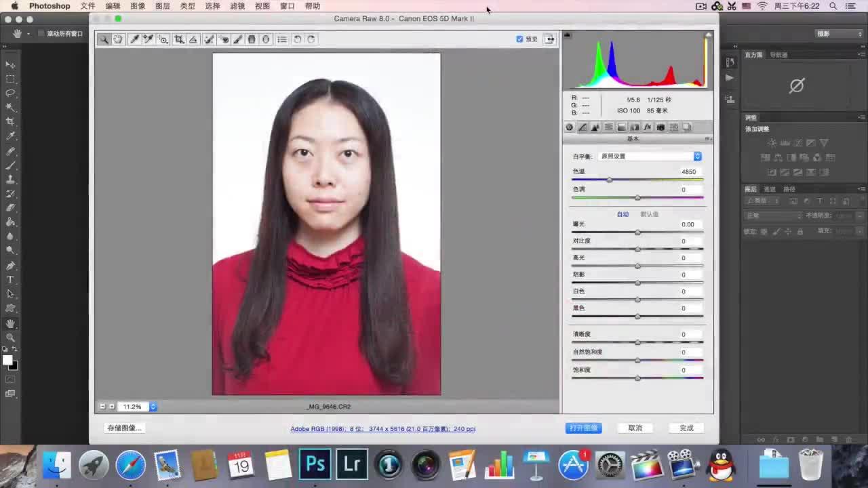The image size is (868, 488).
Task: Click the 色温 temperature slider handle
Action: [x=610, y=180]
